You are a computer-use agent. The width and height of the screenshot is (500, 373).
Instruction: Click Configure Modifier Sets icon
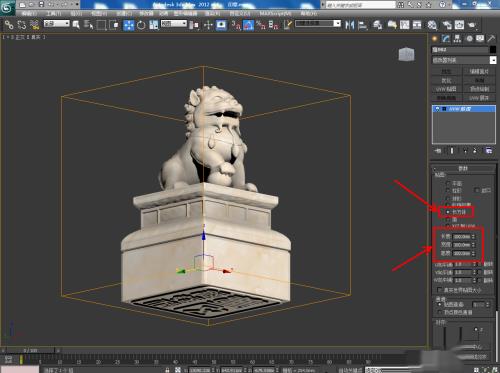coord(489,151)
